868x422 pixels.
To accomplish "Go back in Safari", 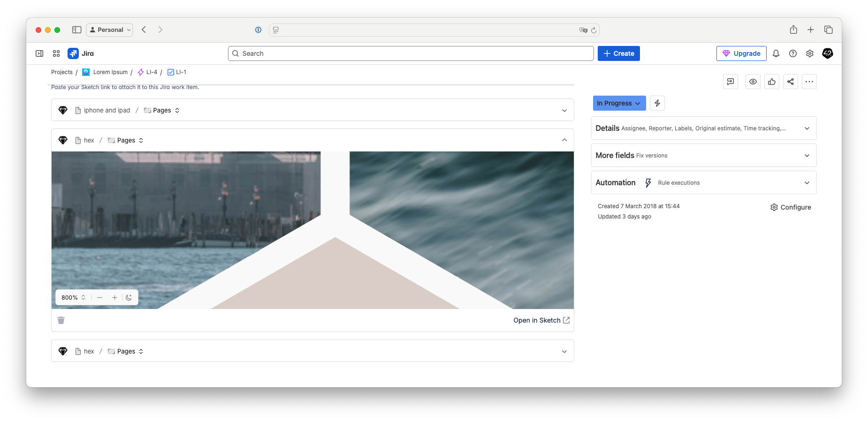I will tap(144, 30).
